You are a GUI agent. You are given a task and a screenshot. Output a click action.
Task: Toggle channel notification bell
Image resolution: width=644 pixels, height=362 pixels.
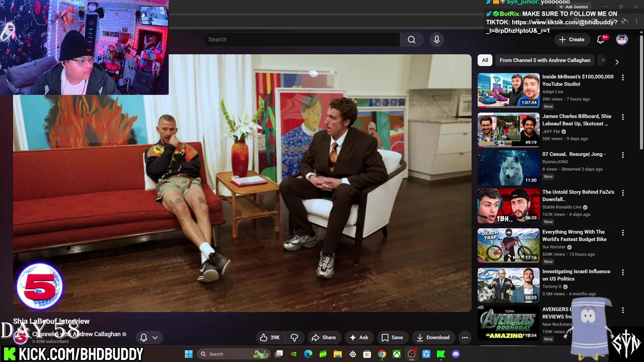pyautogui.click(x=143, y=337)
